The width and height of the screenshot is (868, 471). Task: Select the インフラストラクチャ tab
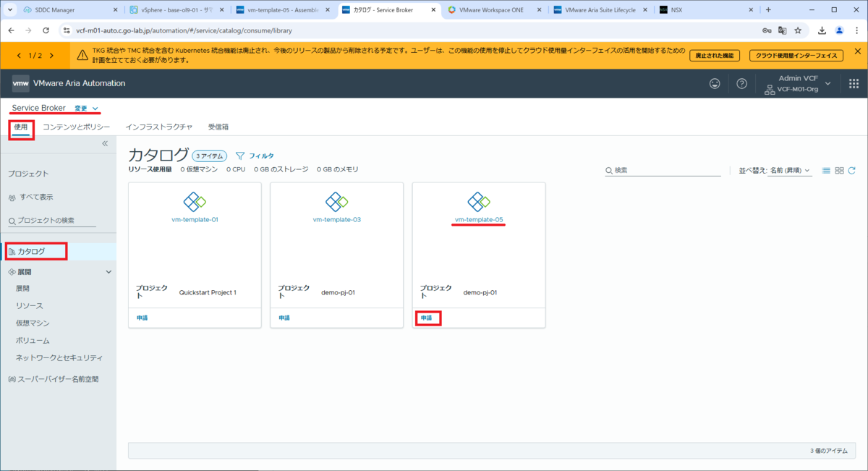click(159, 127)
